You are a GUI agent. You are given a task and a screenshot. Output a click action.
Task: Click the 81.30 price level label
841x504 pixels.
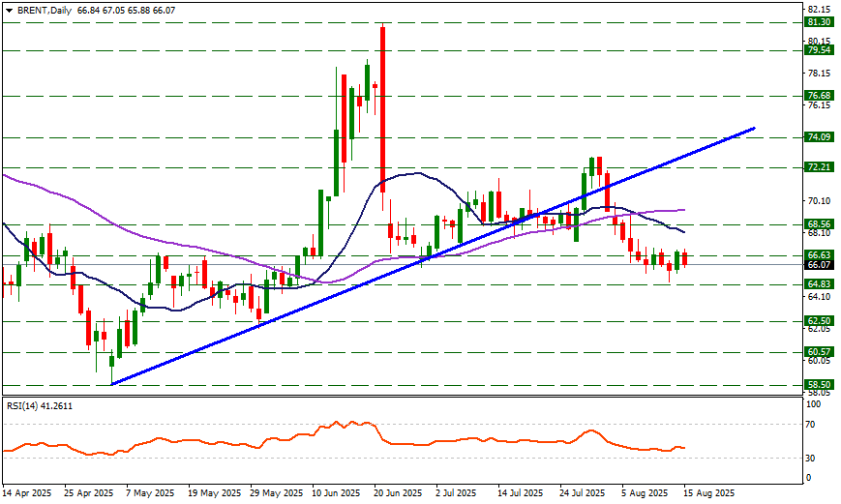click(820, 22)
